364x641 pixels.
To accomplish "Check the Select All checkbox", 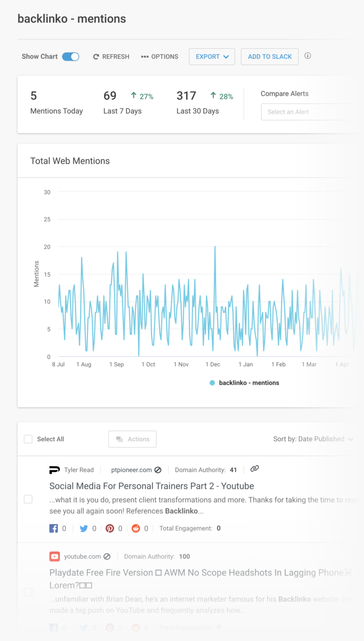I will click(x=28, y=439).
